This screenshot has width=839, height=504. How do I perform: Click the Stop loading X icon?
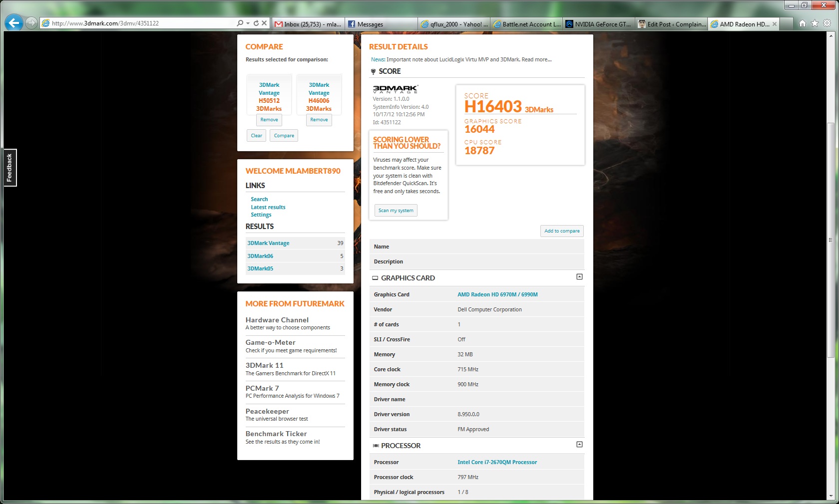265,23
